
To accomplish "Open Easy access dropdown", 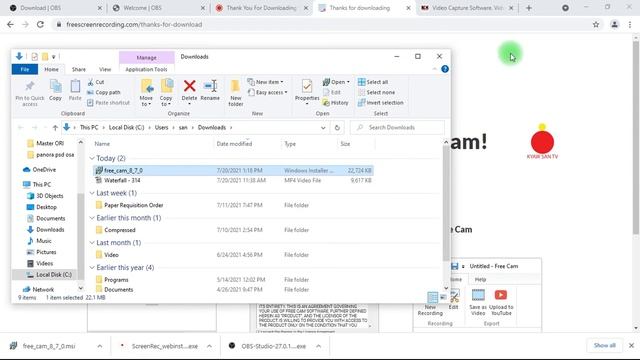I will click(x=267, y=92).
